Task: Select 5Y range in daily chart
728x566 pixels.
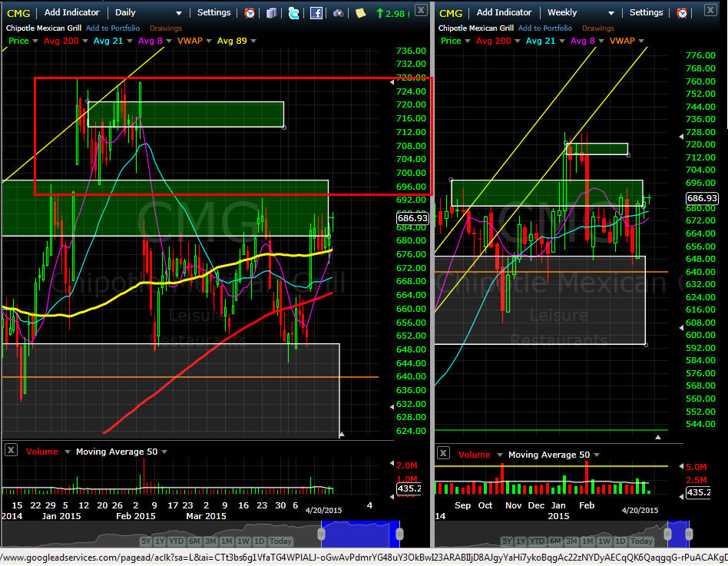Action: coord(146,541)
